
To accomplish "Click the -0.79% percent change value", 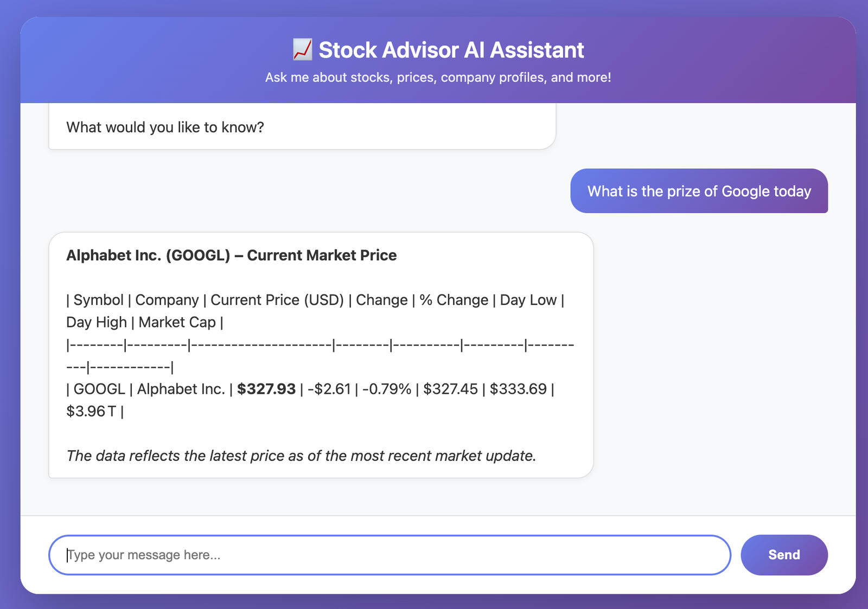I will (x=387, y=389).
